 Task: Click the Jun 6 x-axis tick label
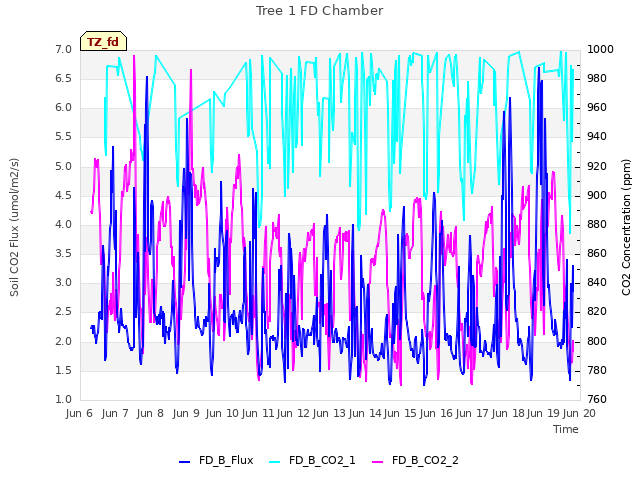[x=80, y=413]
